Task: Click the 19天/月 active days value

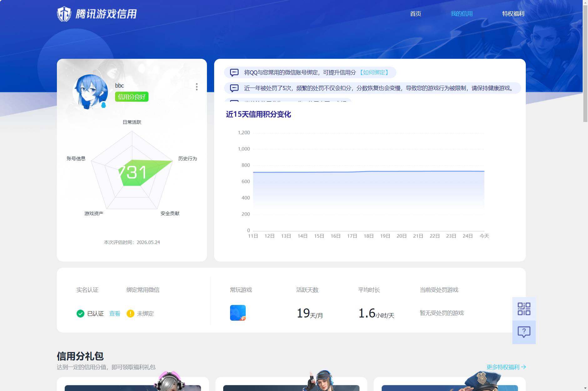Action: tap(309, 313)
